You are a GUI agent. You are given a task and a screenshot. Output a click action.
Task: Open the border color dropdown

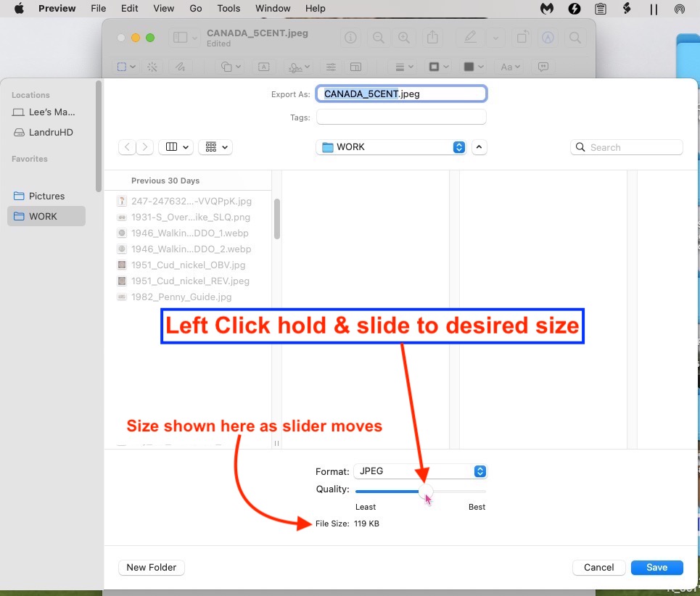pos(439,67)
